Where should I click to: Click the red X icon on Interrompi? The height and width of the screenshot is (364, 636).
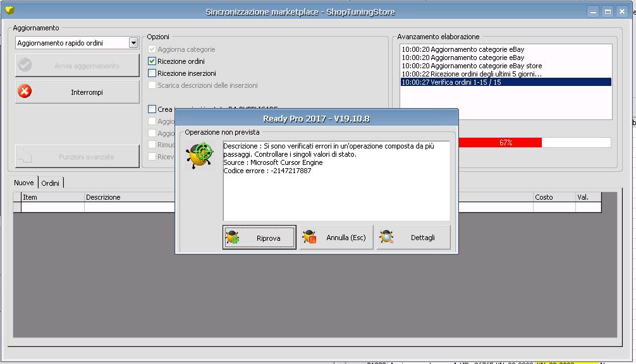[x=25, y=91]
